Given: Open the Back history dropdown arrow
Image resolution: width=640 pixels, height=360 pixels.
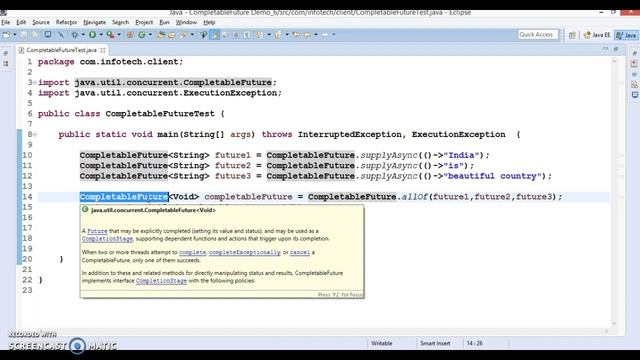Looking at the screenshot, I should (316, 35).
